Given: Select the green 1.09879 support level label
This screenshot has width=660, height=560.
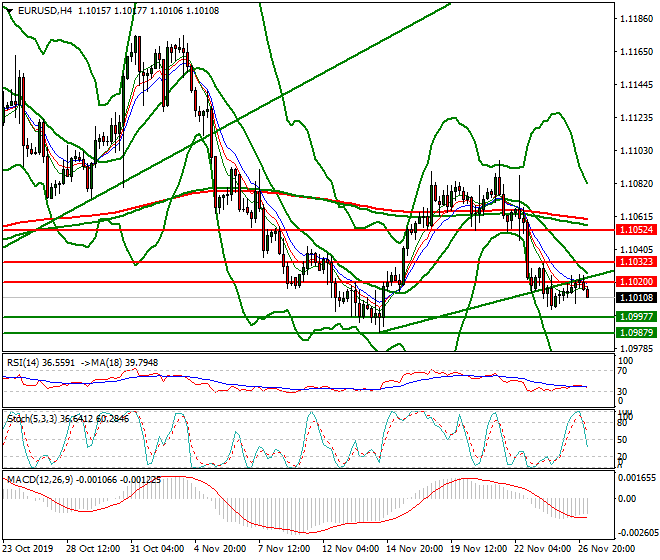Looking at the screenshot, I should 636,333.
